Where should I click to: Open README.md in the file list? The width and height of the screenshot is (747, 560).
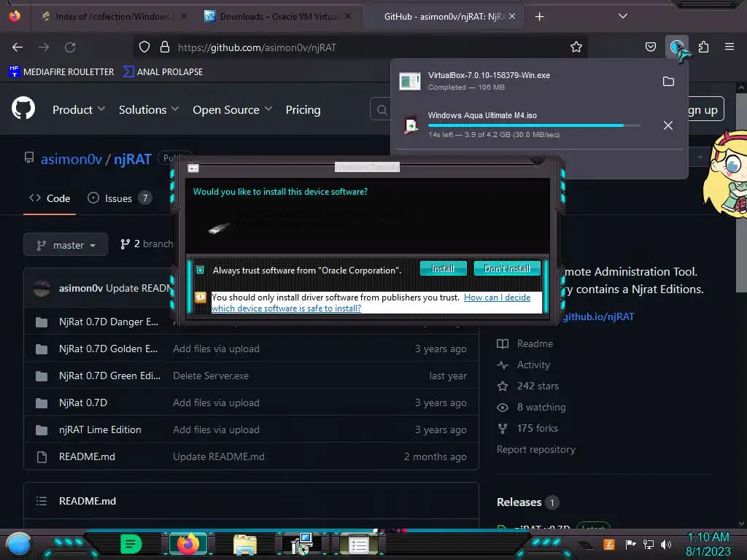coord(87,456)
